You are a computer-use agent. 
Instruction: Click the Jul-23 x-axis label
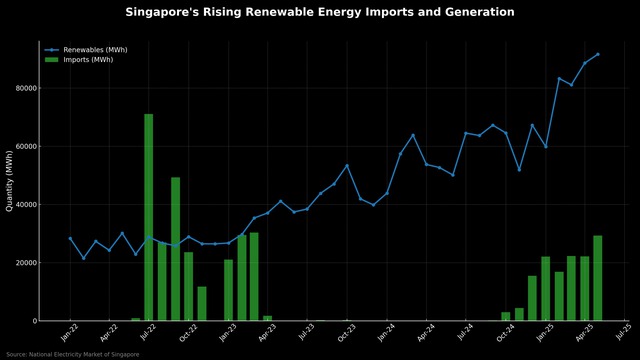tap(306, 332)
